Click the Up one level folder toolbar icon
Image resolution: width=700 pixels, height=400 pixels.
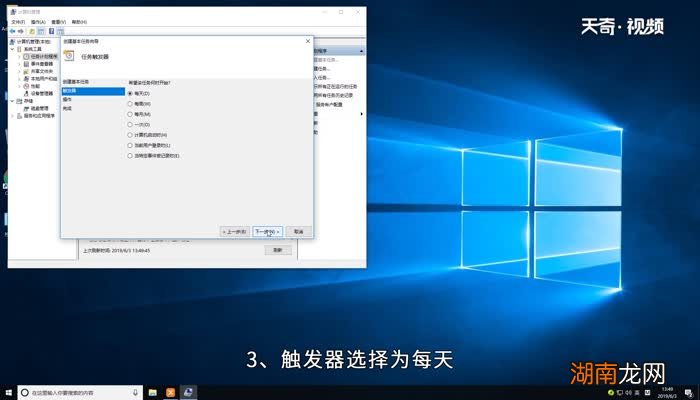point(32,31)
